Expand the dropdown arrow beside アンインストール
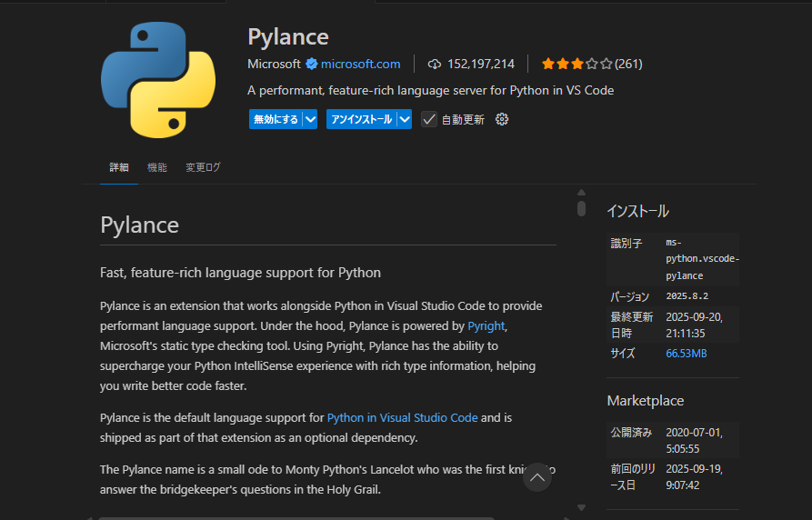Image resolution: width=812 pixels, height=520 pixels. [x=405, y=119]
